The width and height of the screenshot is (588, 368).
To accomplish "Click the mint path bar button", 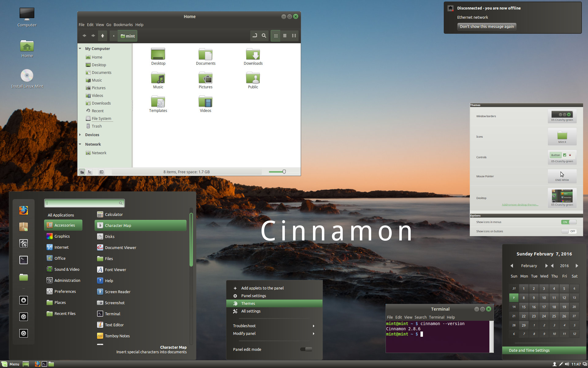I will tap(128, 36).
